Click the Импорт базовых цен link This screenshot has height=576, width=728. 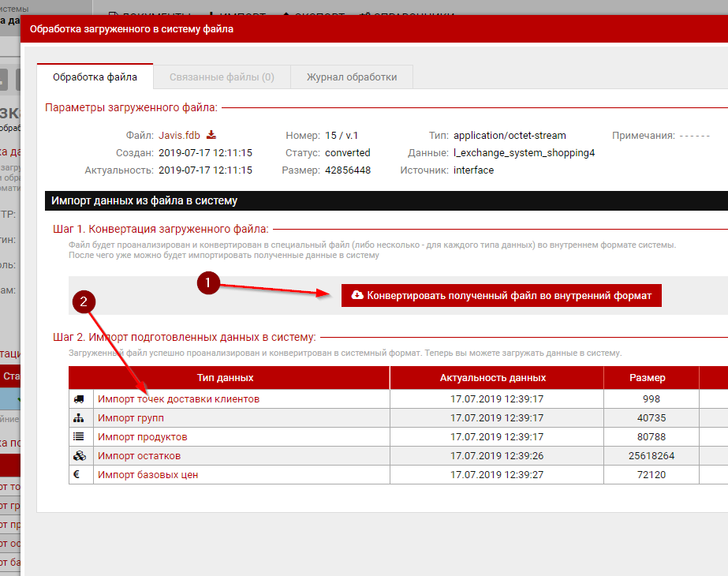coord(147,475)
